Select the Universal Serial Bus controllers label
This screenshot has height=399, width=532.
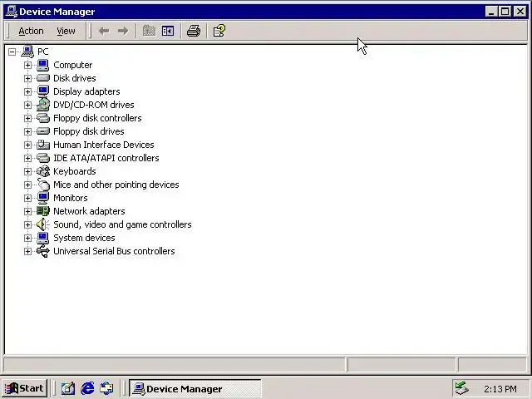114,251
